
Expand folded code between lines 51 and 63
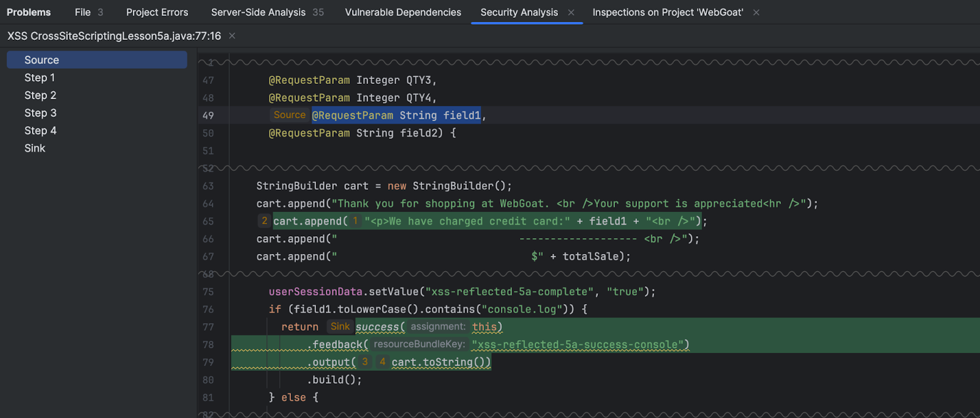click(x=588, y=168)
